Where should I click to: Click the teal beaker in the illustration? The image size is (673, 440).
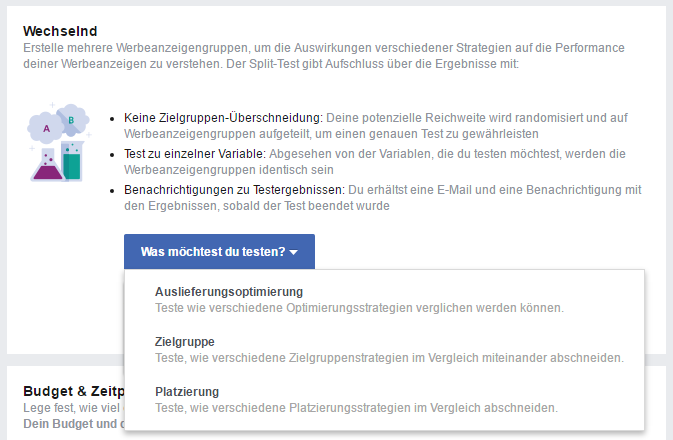(x=72, y=160)
